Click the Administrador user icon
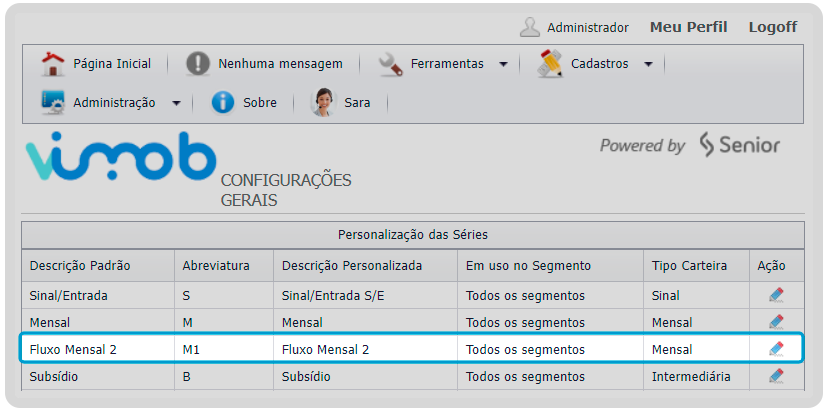The image size is (828, 413). pos(530,27)
